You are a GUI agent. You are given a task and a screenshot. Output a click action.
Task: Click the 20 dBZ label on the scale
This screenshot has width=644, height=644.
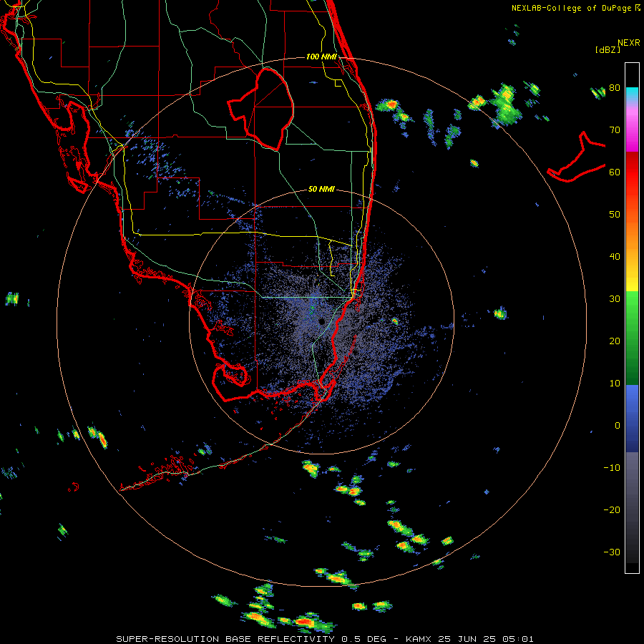pyautogui.click(x=615, y=341)
